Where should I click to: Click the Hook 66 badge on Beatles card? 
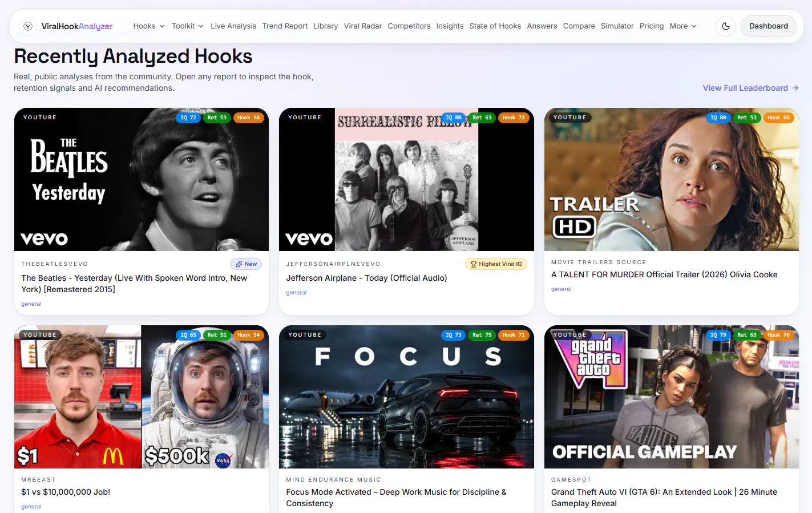tap(249, 118)
